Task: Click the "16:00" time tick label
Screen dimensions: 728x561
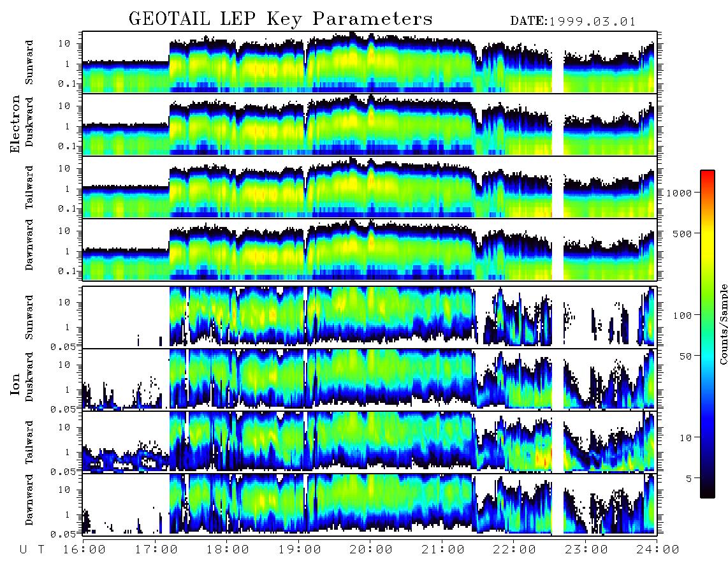Action: (84, 550)
